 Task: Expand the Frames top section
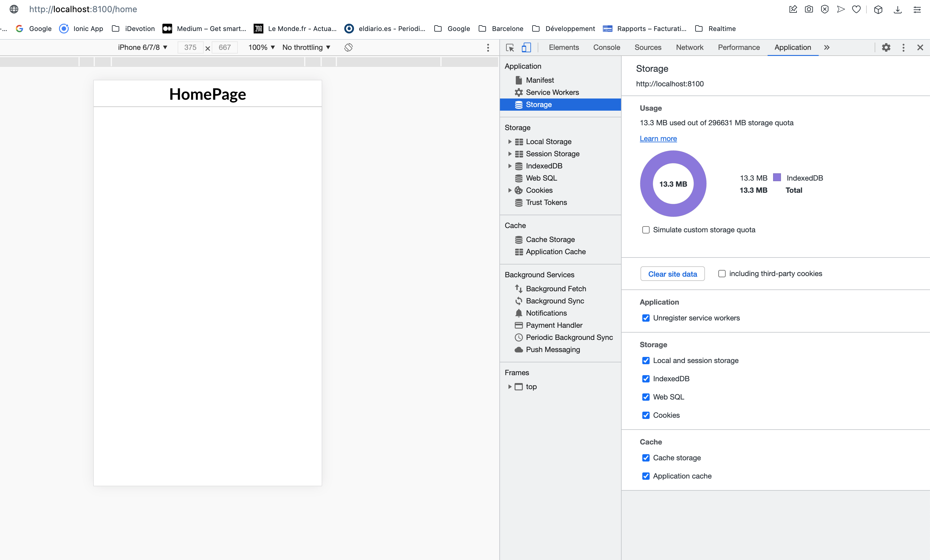[509, 386]
